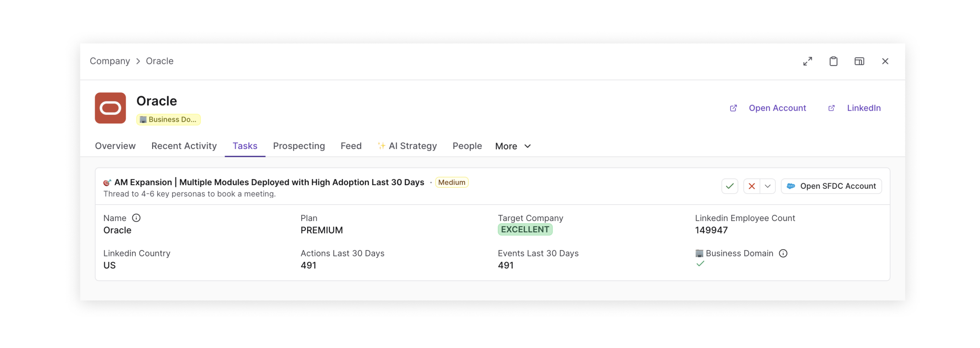
Task: Click the Oracle heading title
Action: 157,101
